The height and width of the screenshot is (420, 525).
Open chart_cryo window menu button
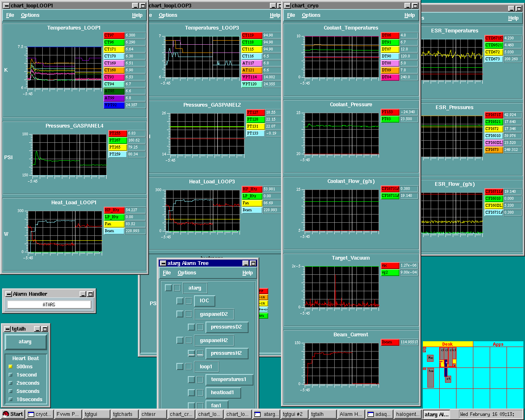tap(288, 6)
